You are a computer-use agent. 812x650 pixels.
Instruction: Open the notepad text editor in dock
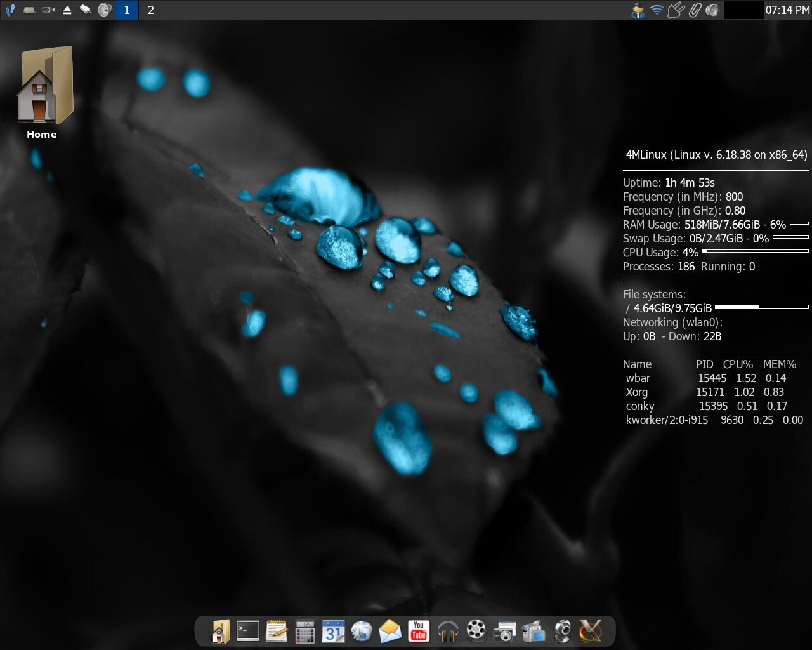pos(277,632)
